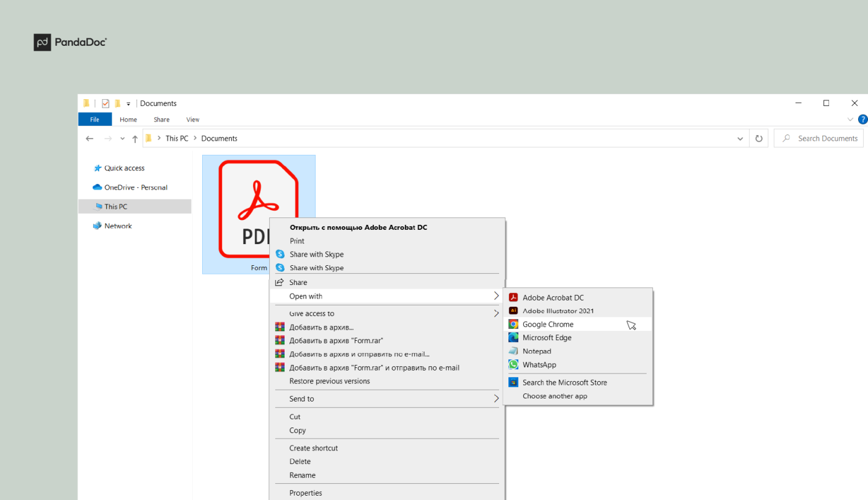This screenshot has width=868, height=500.
Task: Click the Search Documents field
Action: point(818,138)
